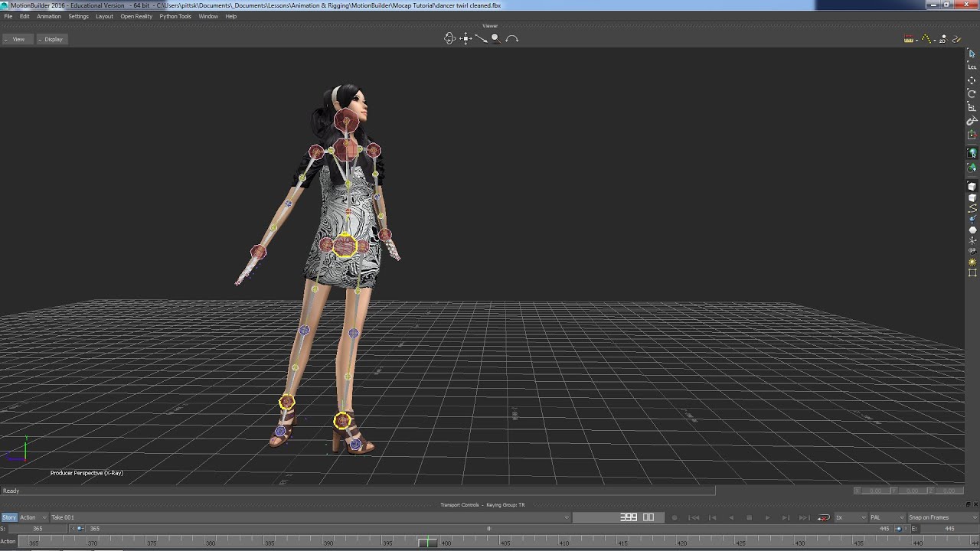Open the Settings menu
This screenshot has width=980, height=551.
79,16
